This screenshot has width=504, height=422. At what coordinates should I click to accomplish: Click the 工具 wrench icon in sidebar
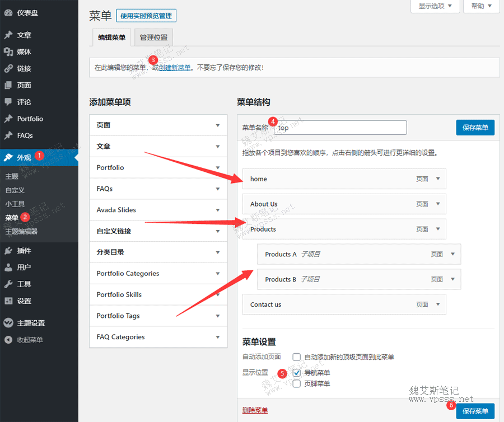coord(8,284)
